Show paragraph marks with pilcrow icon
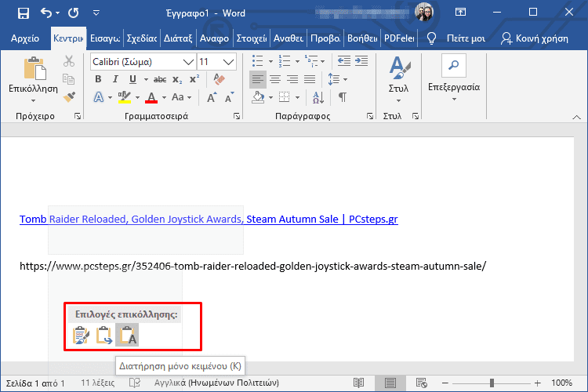The height and width of the screenshot is (392, 588). click(x=342, y=97)
